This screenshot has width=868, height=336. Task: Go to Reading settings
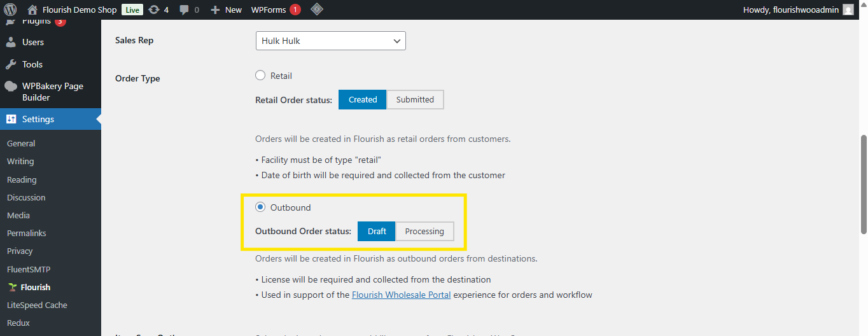coord(22,179)
